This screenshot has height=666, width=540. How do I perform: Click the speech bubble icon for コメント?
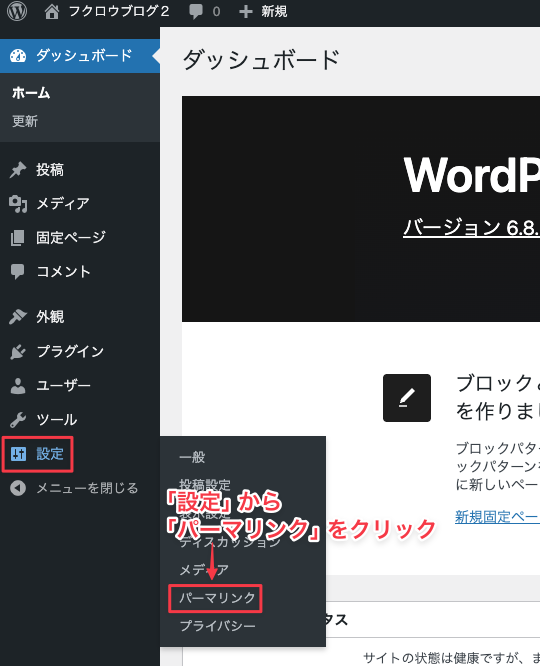[x=18, y=272]
